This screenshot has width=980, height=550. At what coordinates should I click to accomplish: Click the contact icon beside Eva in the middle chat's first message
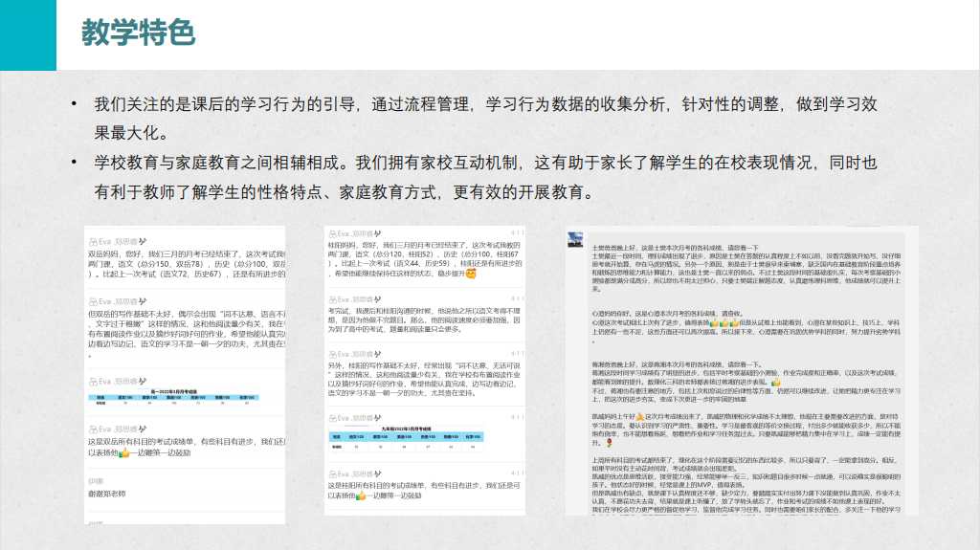(331, 232)
